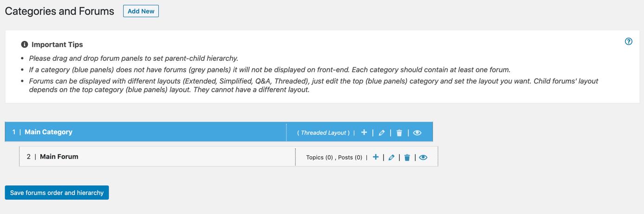644x214 pixels.
Task: Click the Add New button
Action: coord(141,11)
